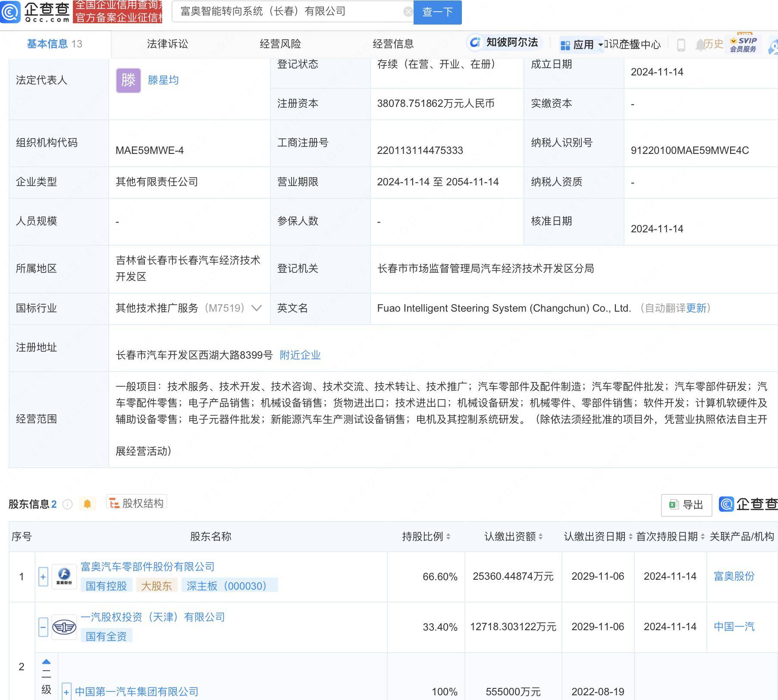Open the 中国一汽 related link

coord(734,627)
